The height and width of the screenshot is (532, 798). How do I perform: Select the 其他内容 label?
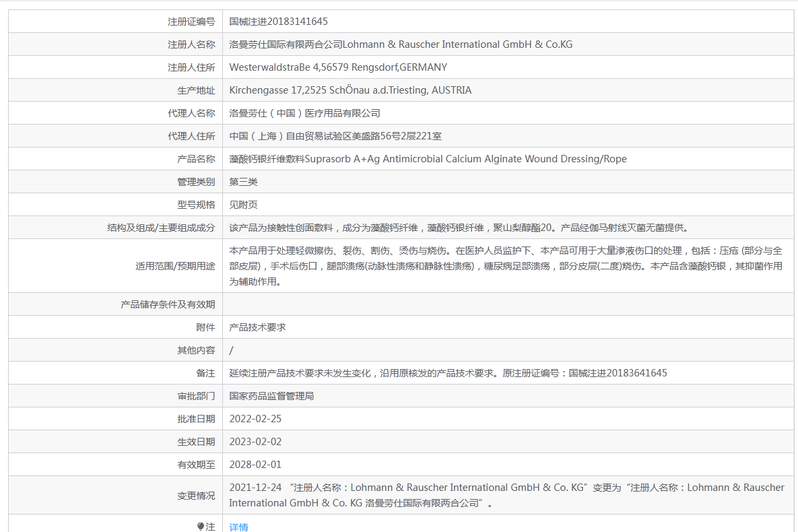[x=196, y=350]
